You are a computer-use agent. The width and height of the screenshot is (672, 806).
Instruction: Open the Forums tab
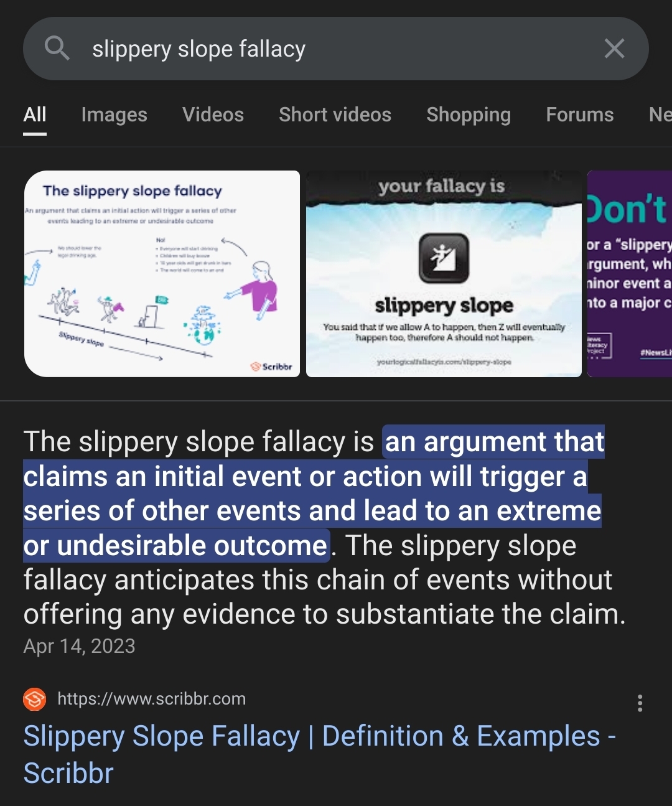pyautogui.click(x=580, y=115)
